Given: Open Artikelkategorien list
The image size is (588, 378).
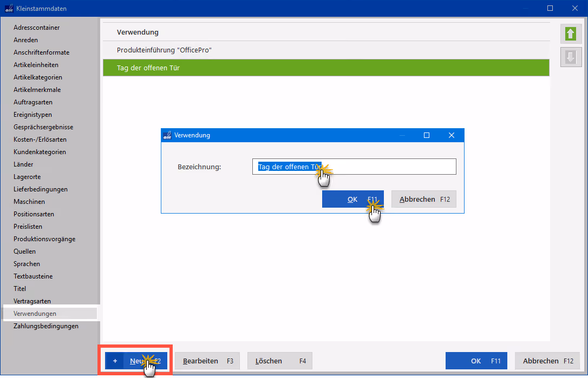Looking at the screenshot, I should click(x=38, y=77).
